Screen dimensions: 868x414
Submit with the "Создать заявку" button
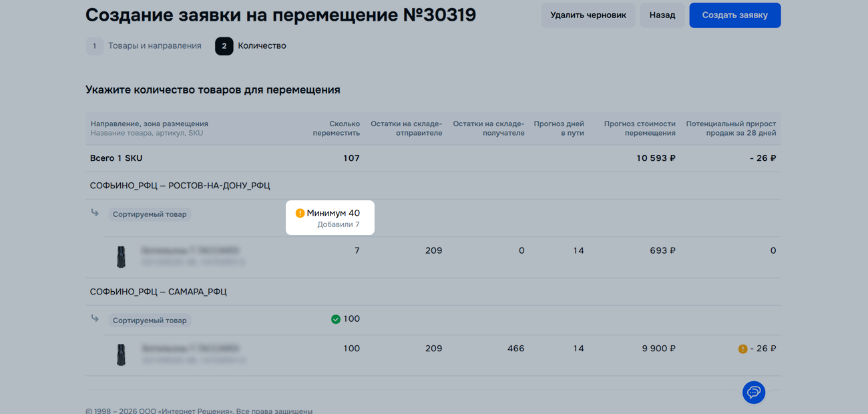[734, 15]
